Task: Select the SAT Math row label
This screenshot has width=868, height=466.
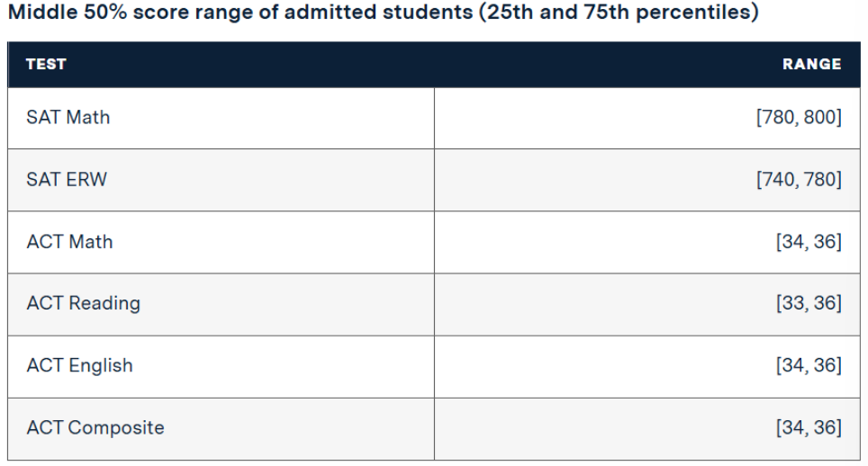Action: [68, 117]
